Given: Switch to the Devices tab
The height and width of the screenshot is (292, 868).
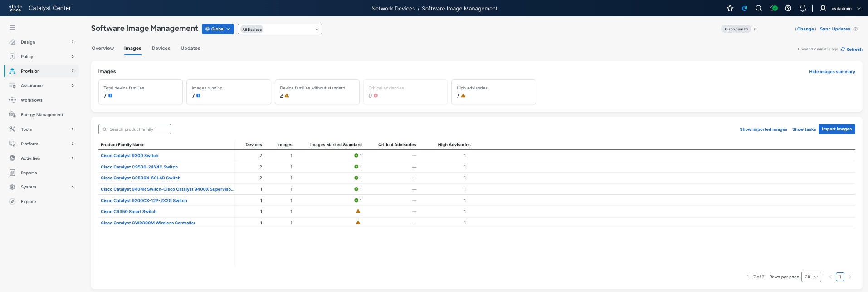Looking at the screenshot, I should (161, 48).
